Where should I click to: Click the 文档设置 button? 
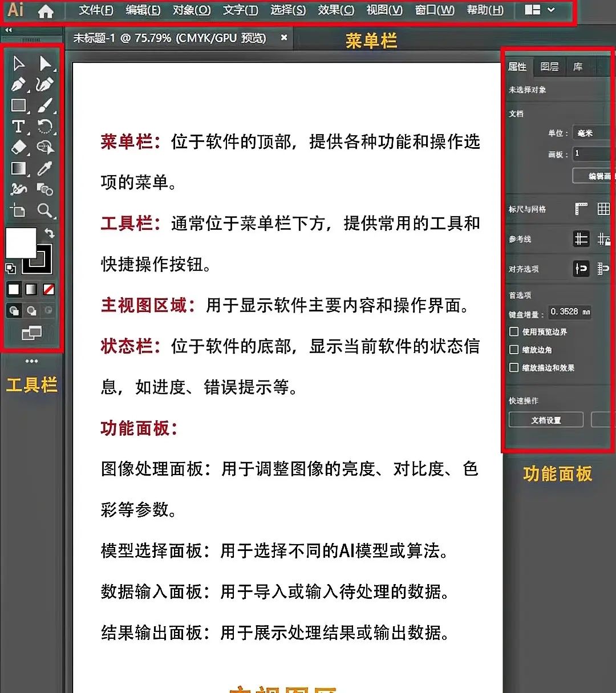pyautogui.click(x=545, y=420)
